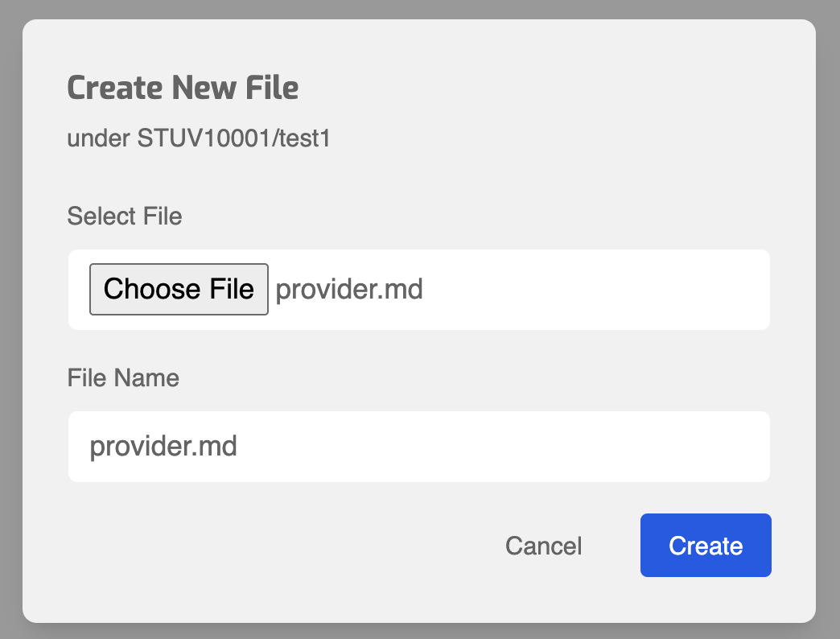840x639 pixels.
Task: Click the dimmed backdrop above the dialog
Action: [418, 9]
